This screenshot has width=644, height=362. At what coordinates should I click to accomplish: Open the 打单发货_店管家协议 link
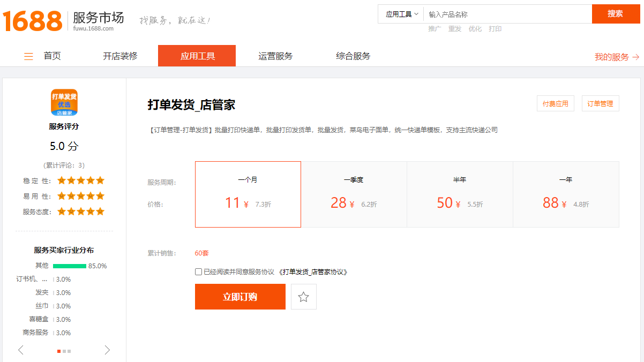point(313,272)
